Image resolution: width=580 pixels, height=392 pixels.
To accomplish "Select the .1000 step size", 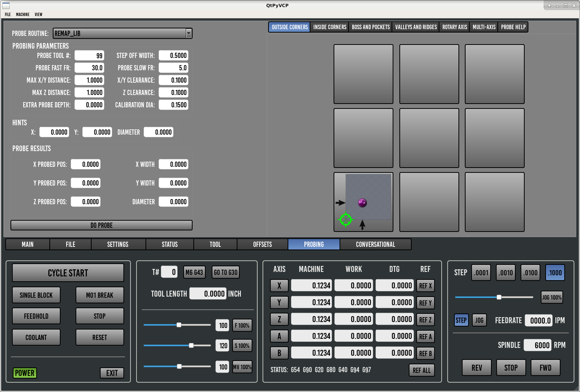I will click(x=555, y=273).
